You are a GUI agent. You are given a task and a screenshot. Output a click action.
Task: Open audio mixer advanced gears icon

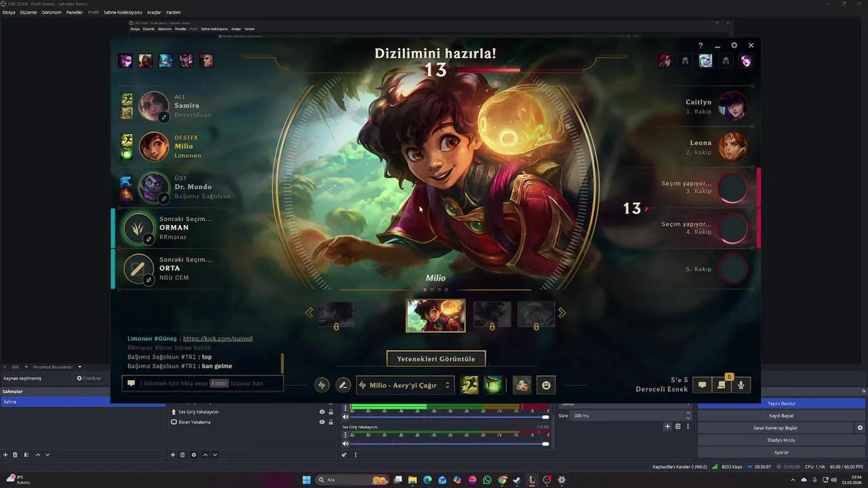click(345, 455)
